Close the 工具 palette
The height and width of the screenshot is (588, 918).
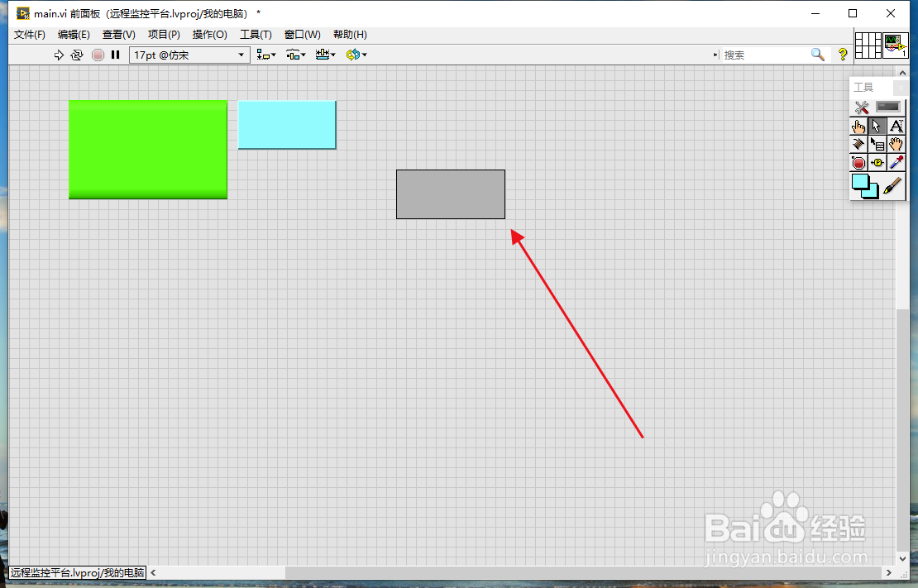901,88
